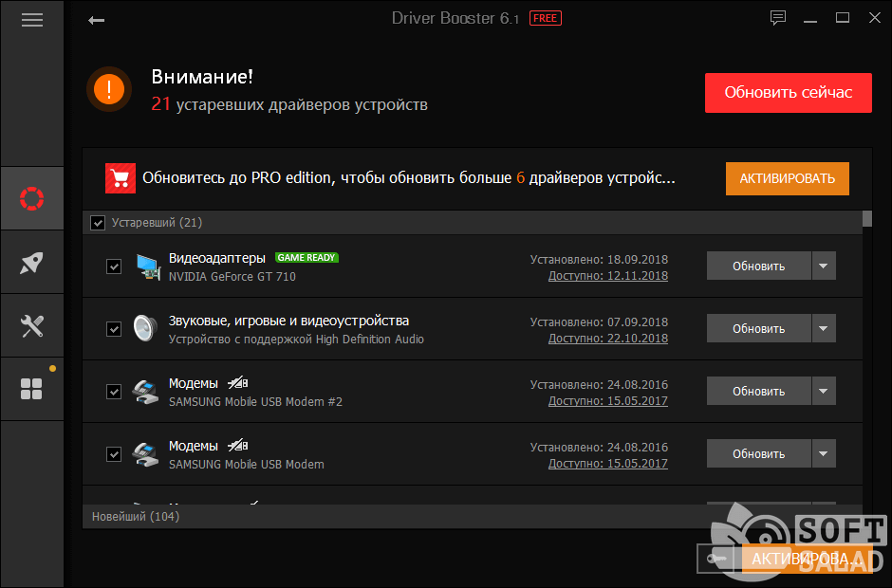This screenshot has width=892, height=588.
Task: Select the driver scan lifebuoy icon
Action: pyautogui.click(x=32, y=198)
